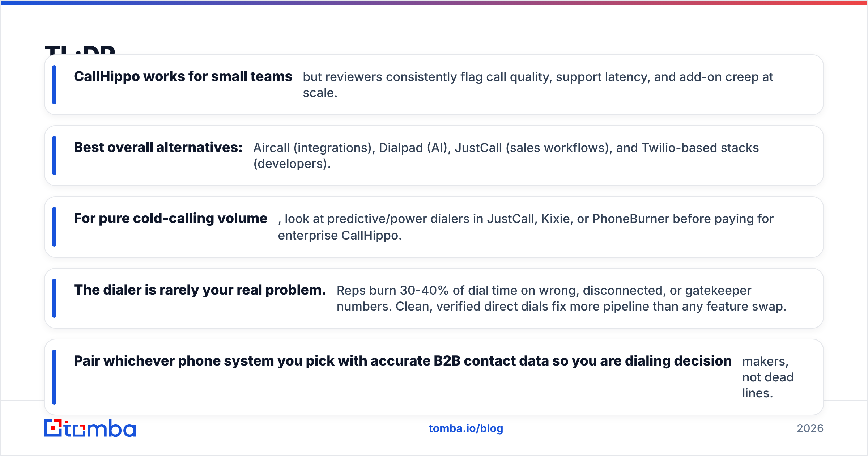Select the CallHippo works for small teams card
Image resolution: width=868 pixels, height=456 pixels.
tap(434, 85)
